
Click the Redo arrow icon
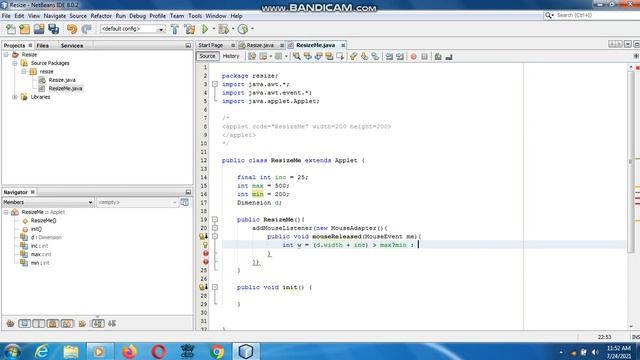point(86,29)
